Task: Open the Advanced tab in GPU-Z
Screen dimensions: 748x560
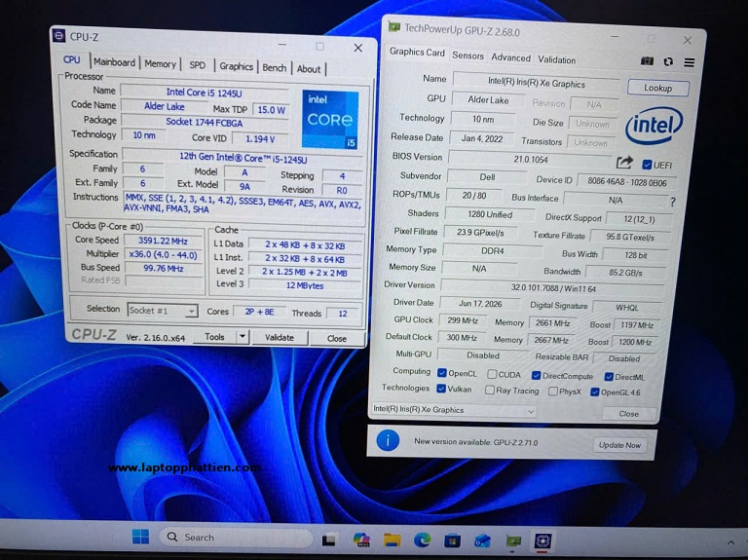Action: point(510,57)
